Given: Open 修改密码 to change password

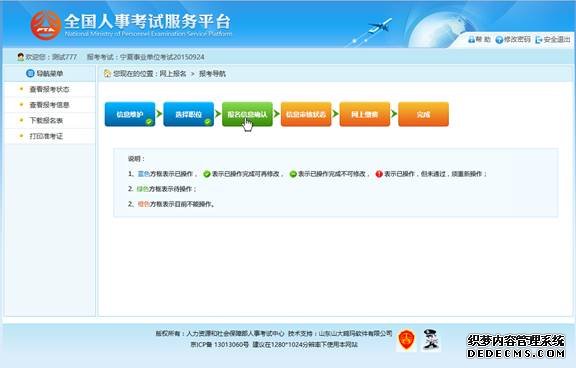Looking at the screenshot, I should coord(517,39).
